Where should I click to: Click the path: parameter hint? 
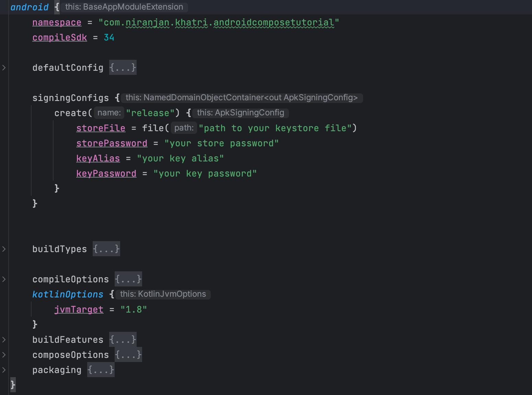tap(184, 128)
